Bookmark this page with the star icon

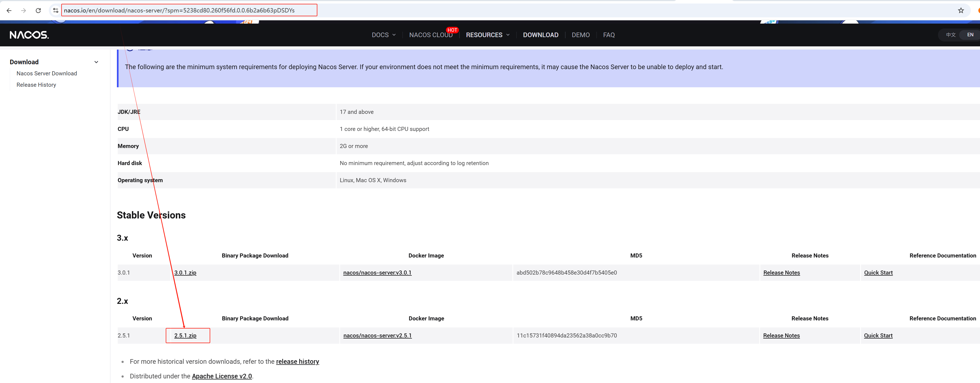click(961, 10)
